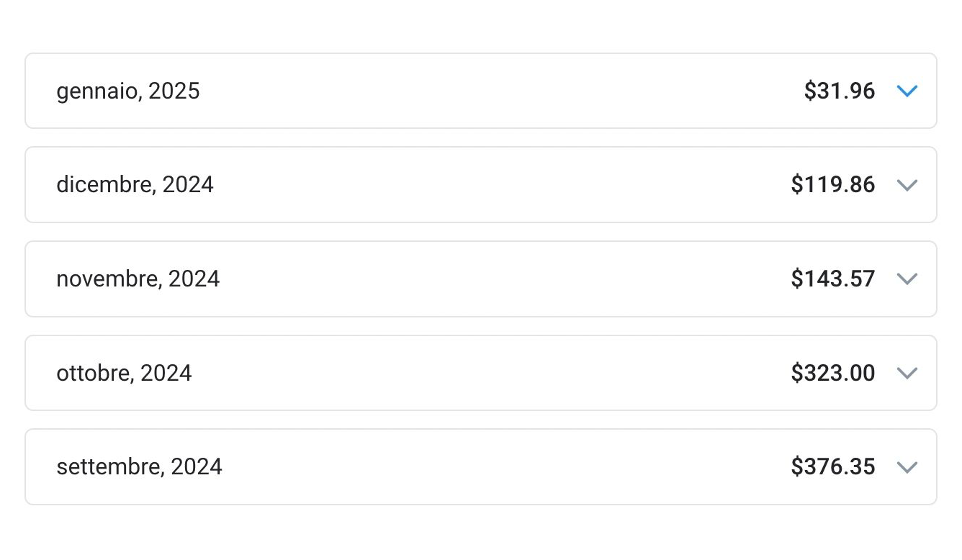The height and width of the screenshot is (560, 962).
Task: Open the dicembre 2024 row card
Action: (481, 185)
